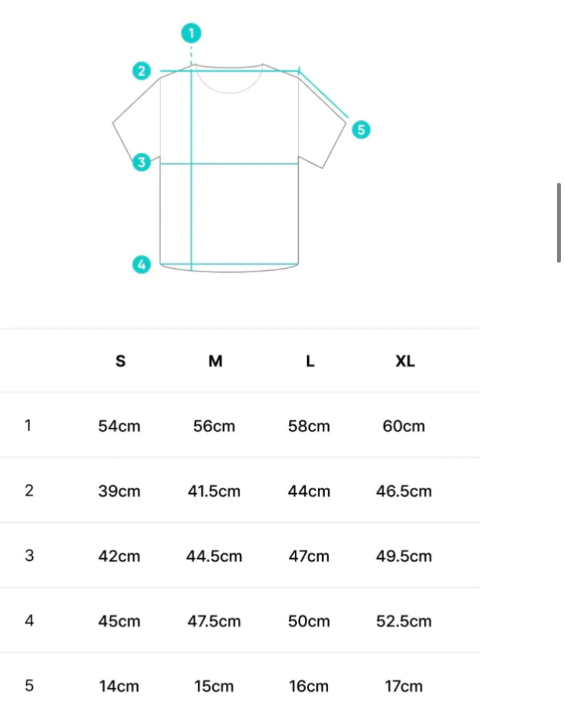
Task: Click the teal number 5 sleeve marker
Action: (x=361, y=129)
